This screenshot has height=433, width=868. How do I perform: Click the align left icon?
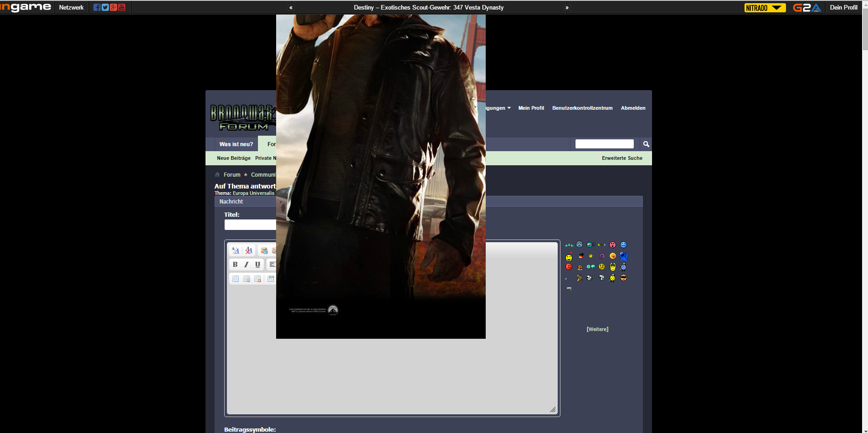pos(272,265)
